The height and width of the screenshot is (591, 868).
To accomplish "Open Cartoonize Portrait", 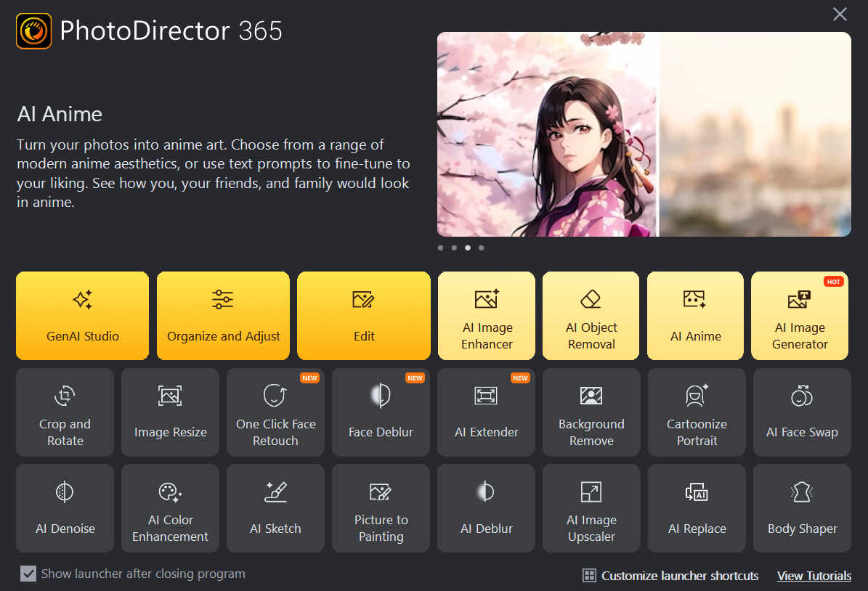I will 696,412.
